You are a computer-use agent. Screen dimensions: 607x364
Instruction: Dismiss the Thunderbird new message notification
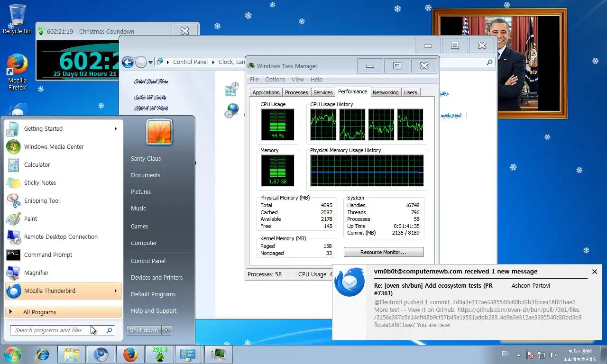coord(594,272)
